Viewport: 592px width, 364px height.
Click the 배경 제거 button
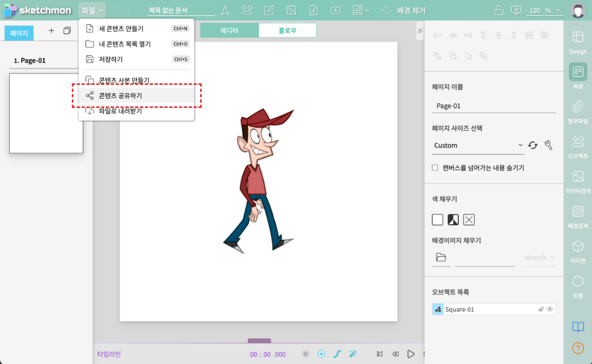pyautogui.click(x=403, y=10)
